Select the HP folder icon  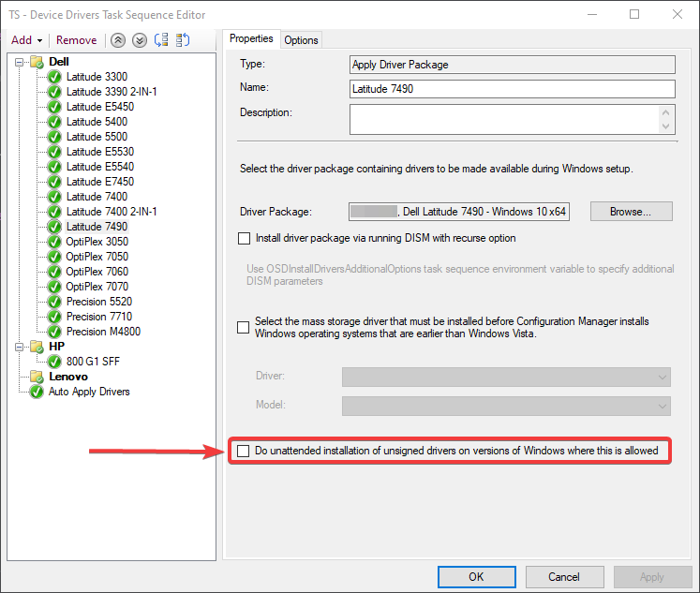(37, 347)
